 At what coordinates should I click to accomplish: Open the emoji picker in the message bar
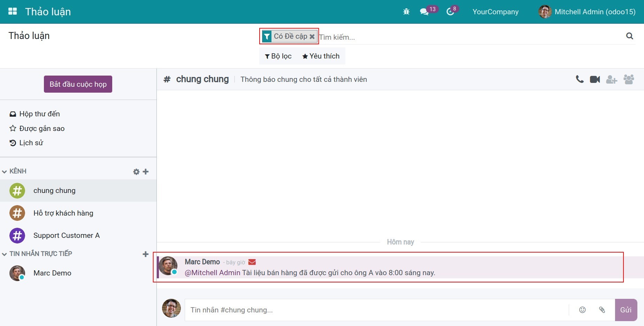(582, 310)
